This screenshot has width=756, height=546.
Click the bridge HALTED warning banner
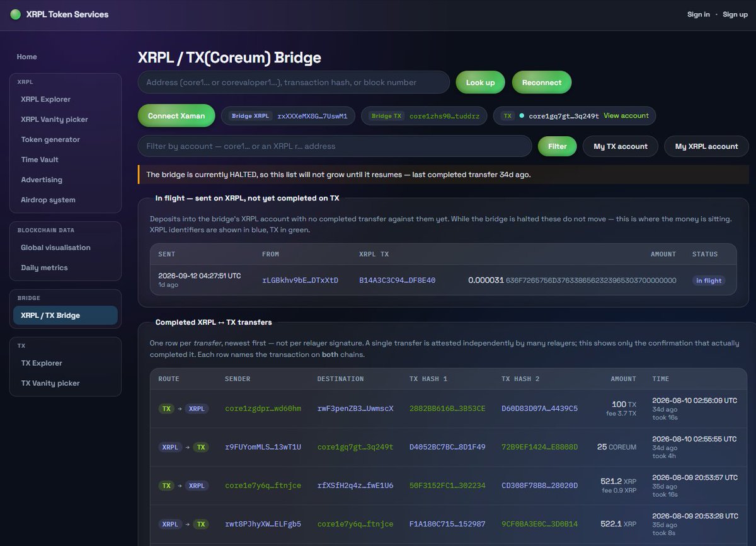[x=444, y=175]
